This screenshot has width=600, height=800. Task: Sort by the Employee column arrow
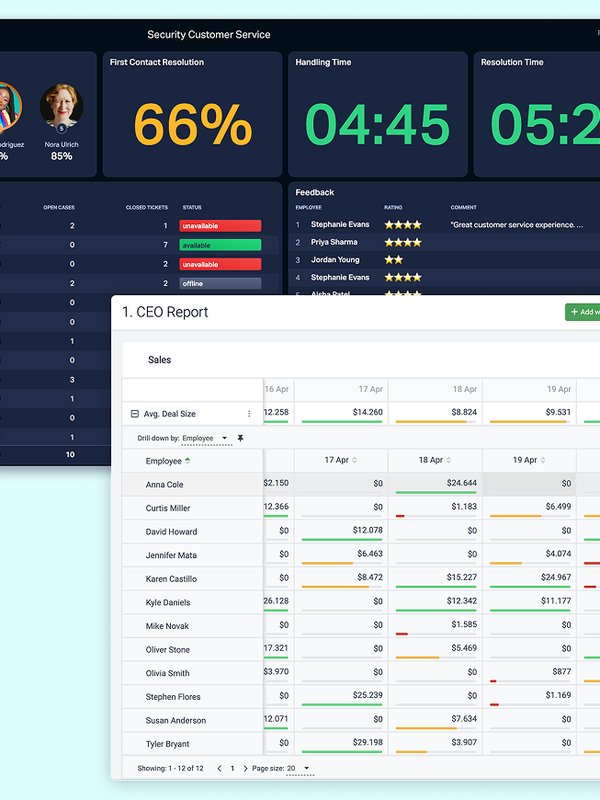tap(187, 461)
